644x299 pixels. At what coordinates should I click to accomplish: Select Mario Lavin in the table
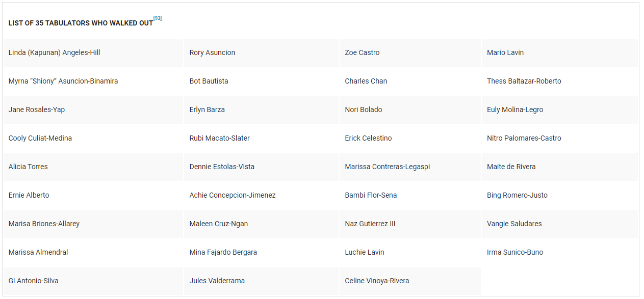(505, 52)
